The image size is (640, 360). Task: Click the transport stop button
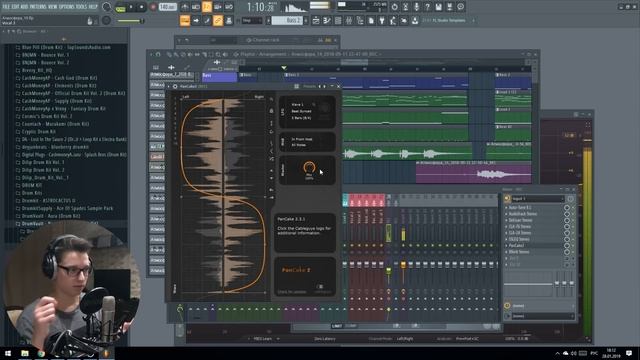click(142, 7)
